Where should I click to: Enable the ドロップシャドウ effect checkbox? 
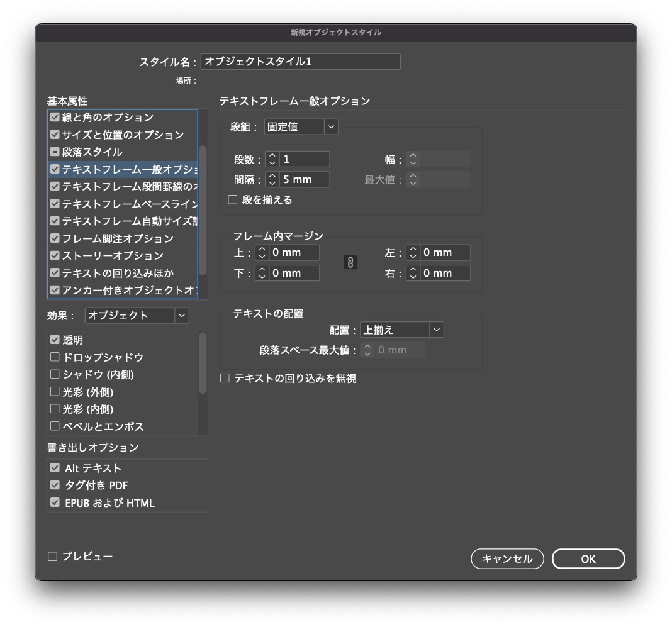click(x=55, y=357)
